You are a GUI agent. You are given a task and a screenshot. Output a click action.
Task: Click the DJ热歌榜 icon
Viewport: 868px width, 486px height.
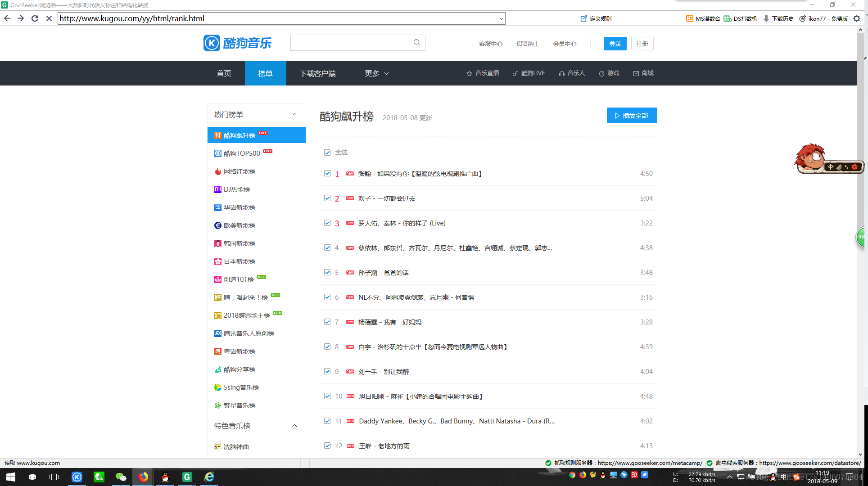click(x=218, y=189)
